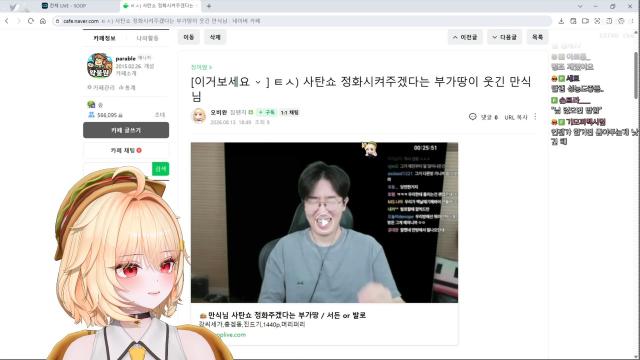Go to next post via 다음글
640x360 pixels.
[504, 37]
